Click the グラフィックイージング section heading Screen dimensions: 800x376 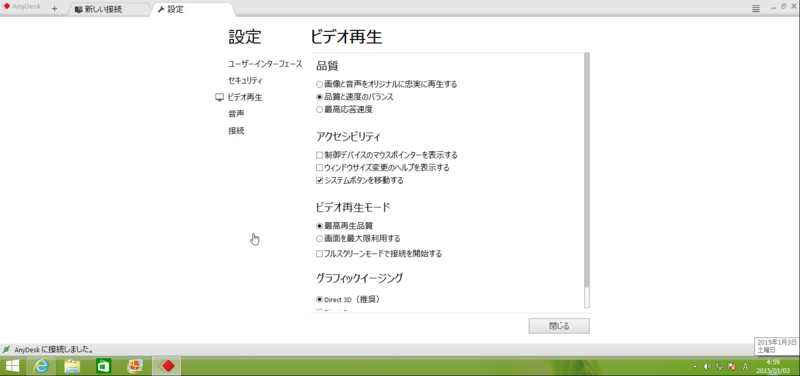(x=360, y=278)
